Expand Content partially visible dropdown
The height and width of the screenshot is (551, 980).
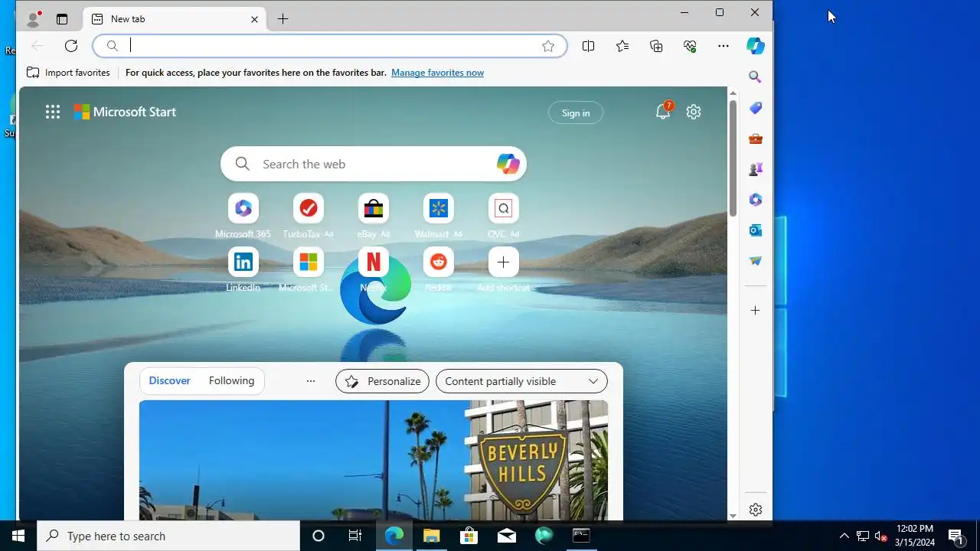(x=521, y=381)
